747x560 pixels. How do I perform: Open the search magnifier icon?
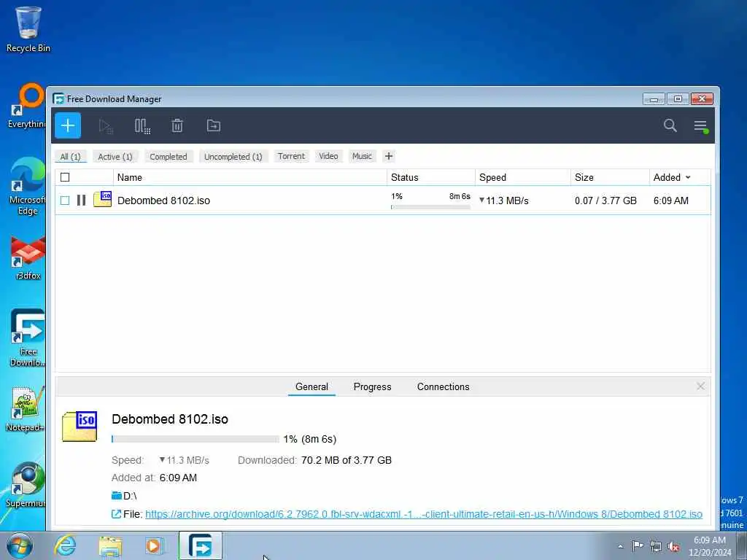pos(670,125)
